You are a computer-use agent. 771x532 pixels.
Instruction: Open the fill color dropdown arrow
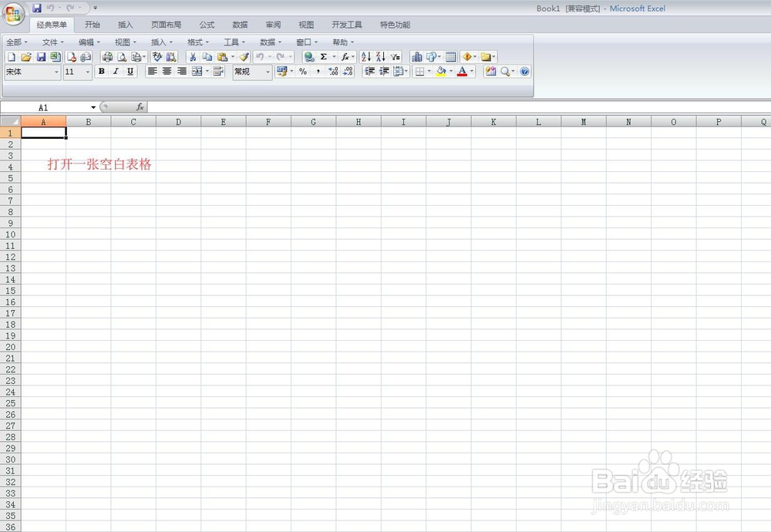(x=451, y=72)
